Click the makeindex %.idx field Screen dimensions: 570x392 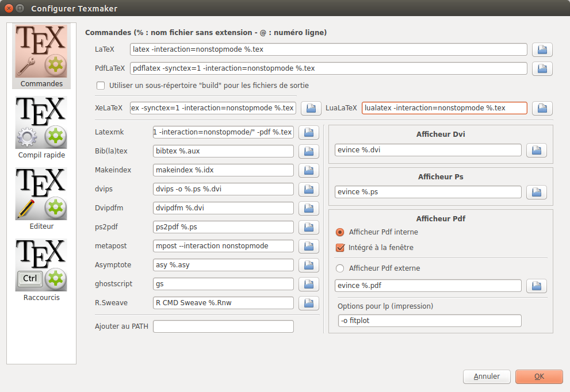tap(223, 170)
